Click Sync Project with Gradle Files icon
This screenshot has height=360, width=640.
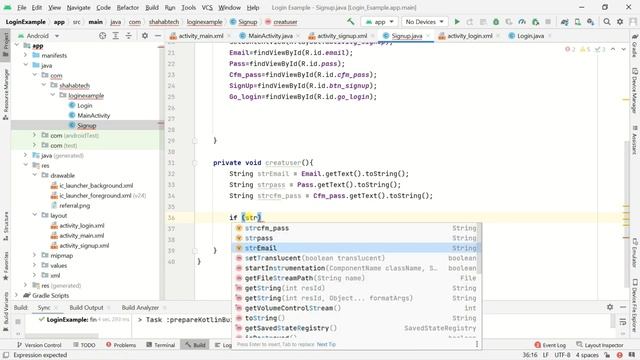coord(564,22)
